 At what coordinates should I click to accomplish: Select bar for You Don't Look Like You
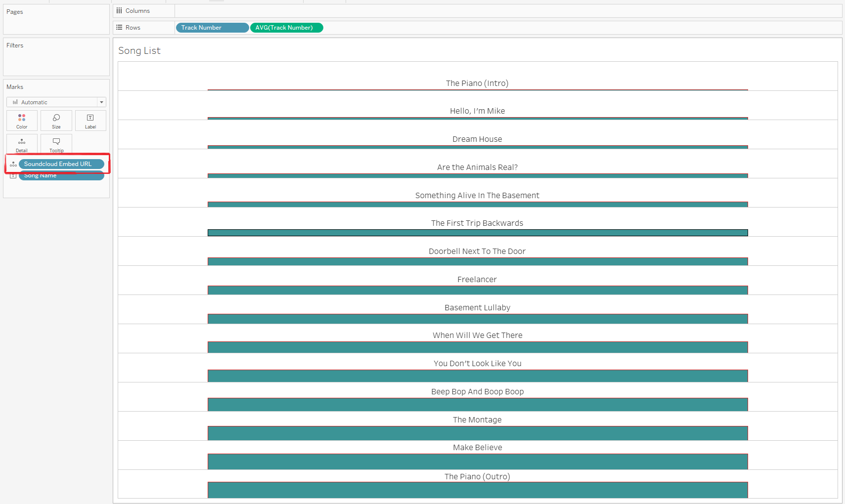click(x=478, y=376)
